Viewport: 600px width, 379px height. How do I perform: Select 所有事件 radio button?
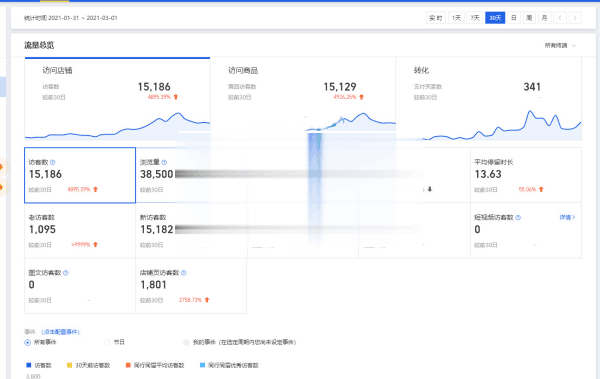(x=28, y=343)
